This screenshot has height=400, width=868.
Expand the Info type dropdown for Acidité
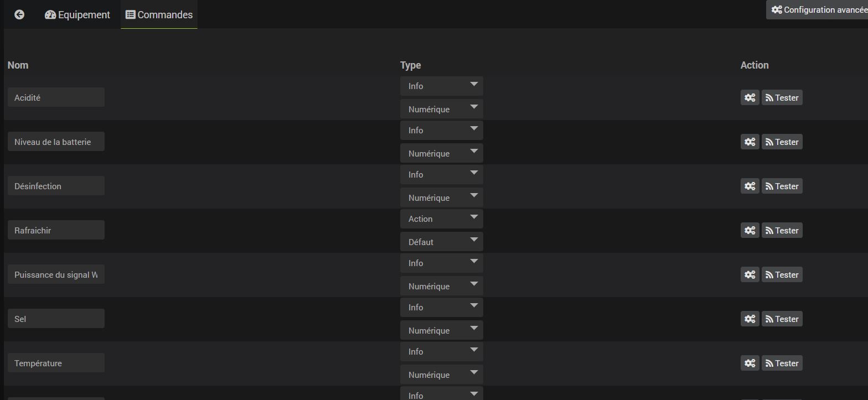(442, 86)
